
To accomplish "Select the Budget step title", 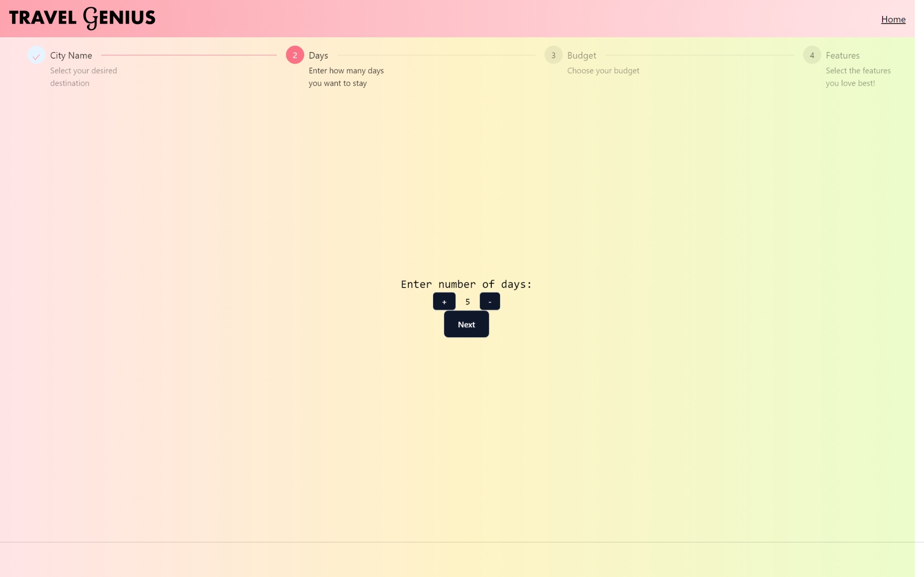I will pyautogui.click(x=581, y=55).
